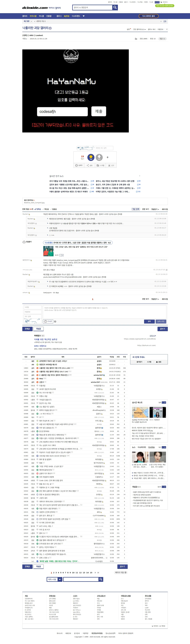
Task: Submit comment with 등록 button
Action: pyautogui.click(x=149, y=321)
